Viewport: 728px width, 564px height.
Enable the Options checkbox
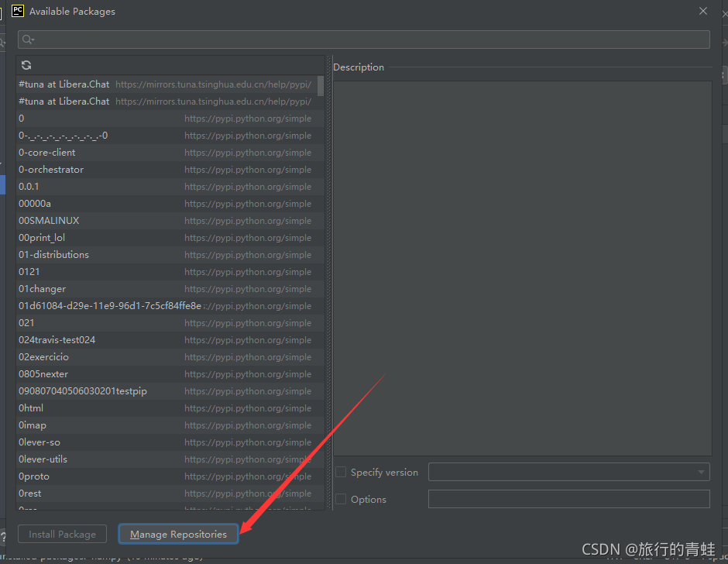341,500
